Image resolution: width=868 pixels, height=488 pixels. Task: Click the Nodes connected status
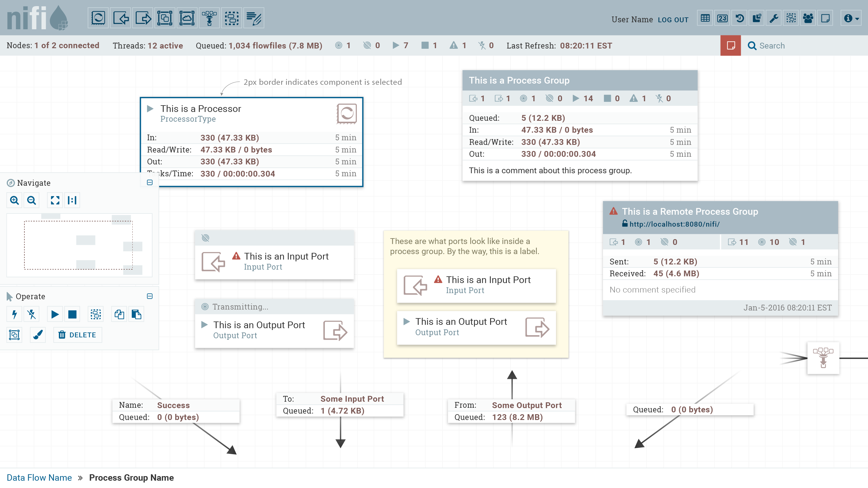[x=53, y=45]
